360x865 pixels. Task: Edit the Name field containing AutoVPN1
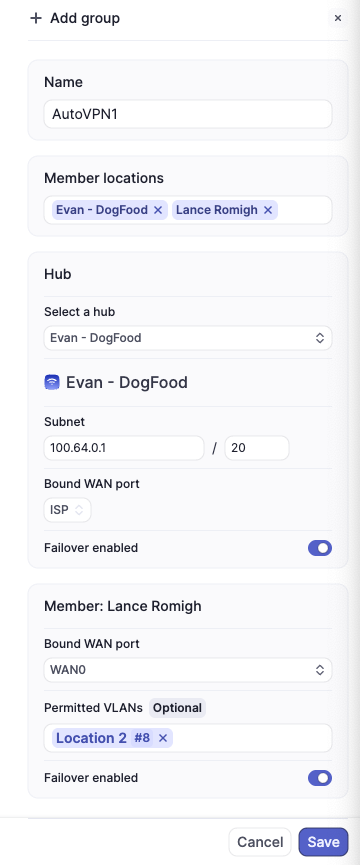188,114
